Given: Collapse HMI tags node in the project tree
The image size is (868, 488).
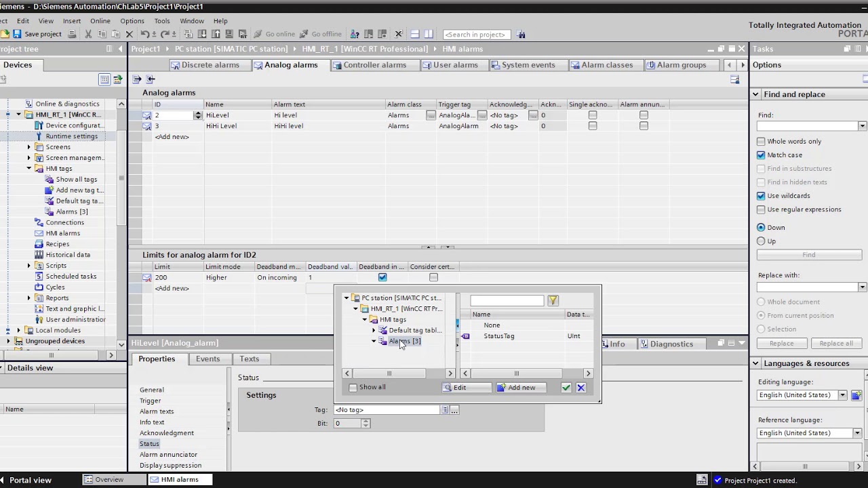Looking at the screenshot, I should click(x=29, y=169).
